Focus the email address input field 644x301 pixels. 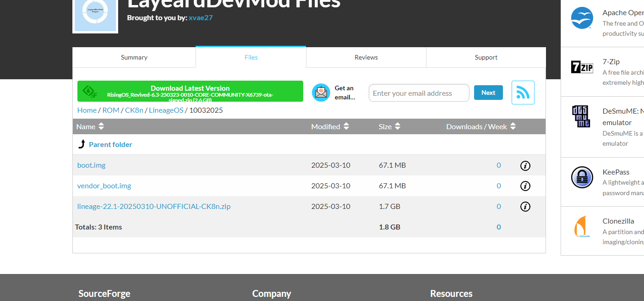pos(419,93)
